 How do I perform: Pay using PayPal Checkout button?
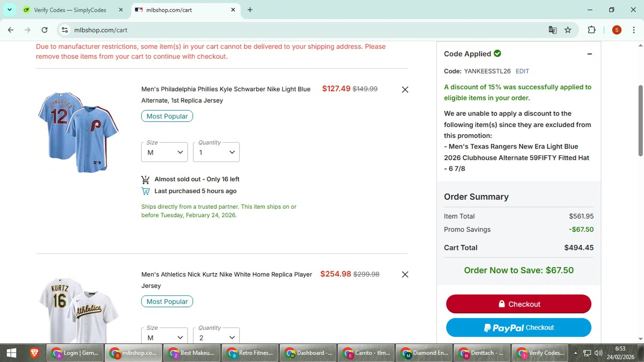[519, 328]
